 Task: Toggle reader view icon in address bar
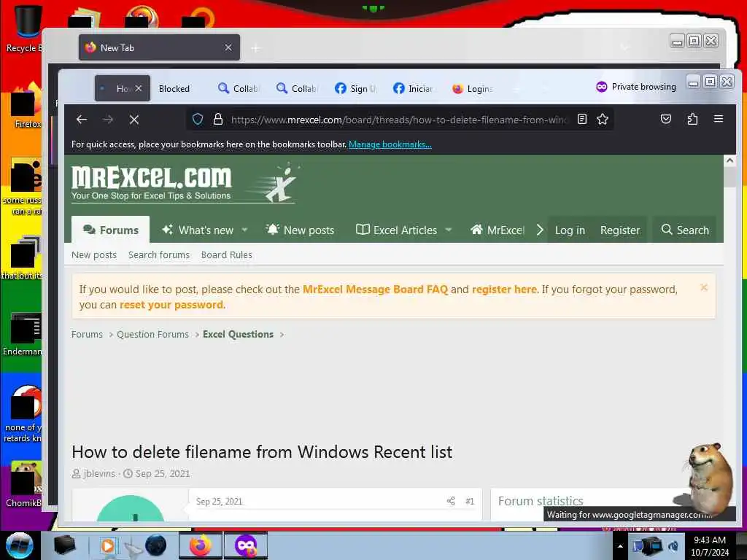click(581, 119)
